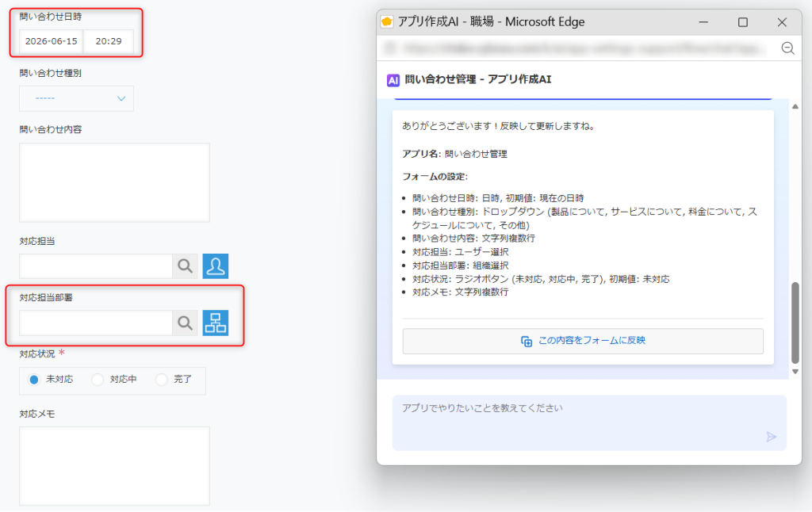
Task: Click the 20:29 time field
Action: [x=109, y=41]
